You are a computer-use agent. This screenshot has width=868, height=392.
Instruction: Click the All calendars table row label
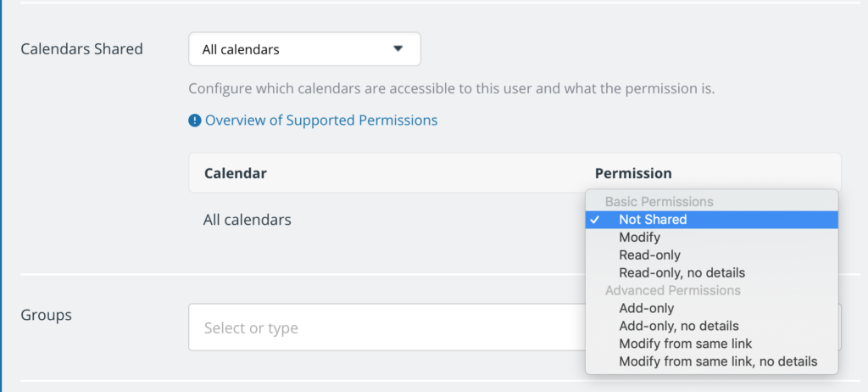[247, 220]
